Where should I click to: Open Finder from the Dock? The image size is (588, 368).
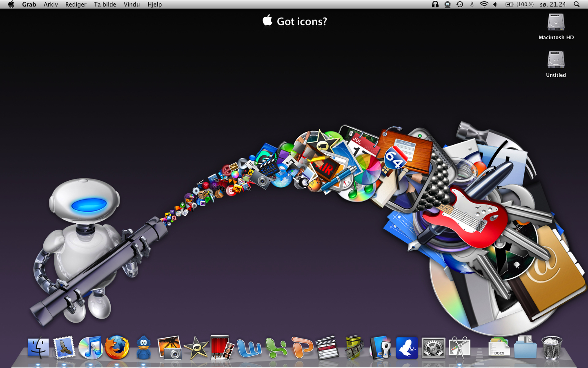point(38,348)
